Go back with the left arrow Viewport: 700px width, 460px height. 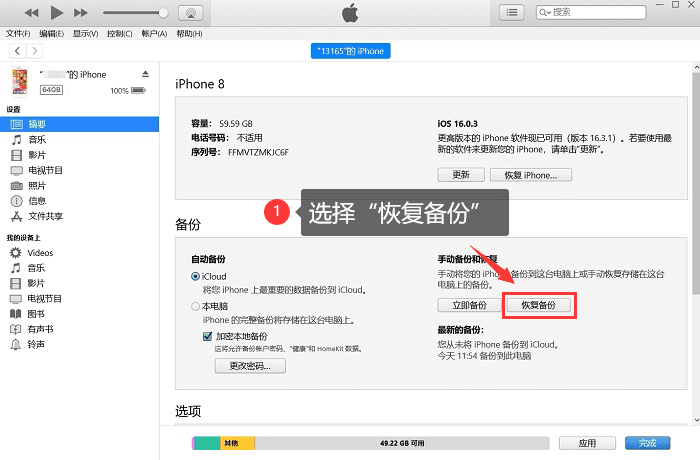(x=17, y=51)
